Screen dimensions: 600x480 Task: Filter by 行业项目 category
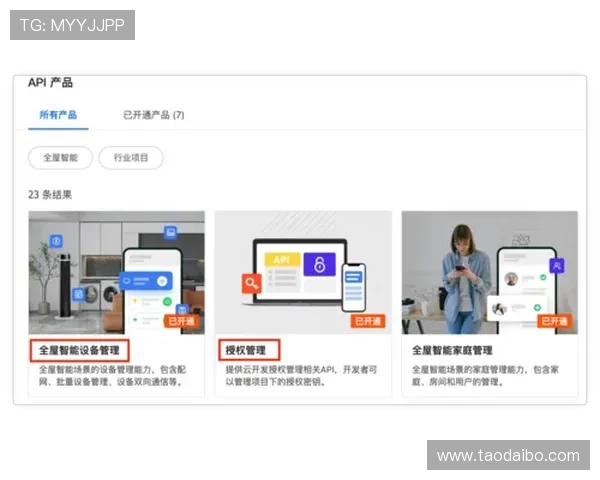tap(131, 158)
